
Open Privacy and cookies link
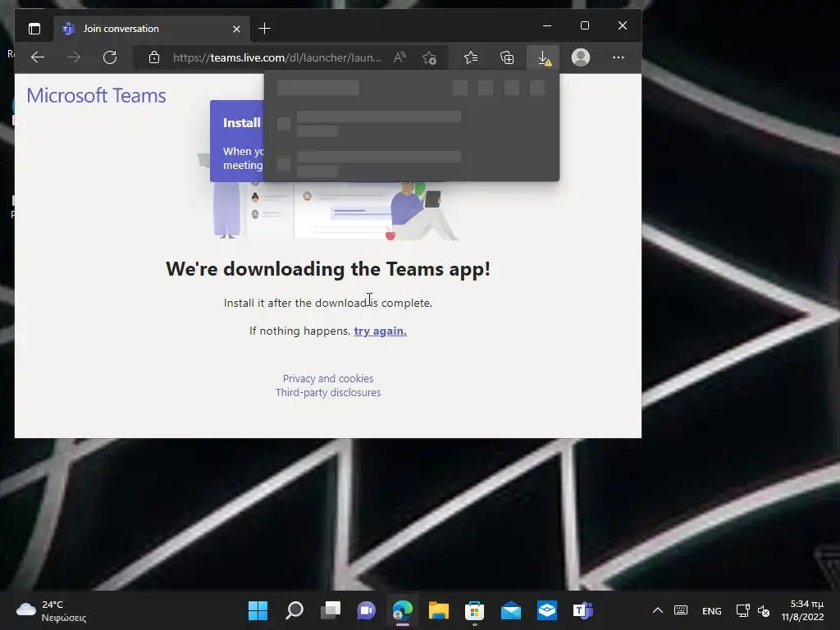pyautogui.click(x=328, y=378)
